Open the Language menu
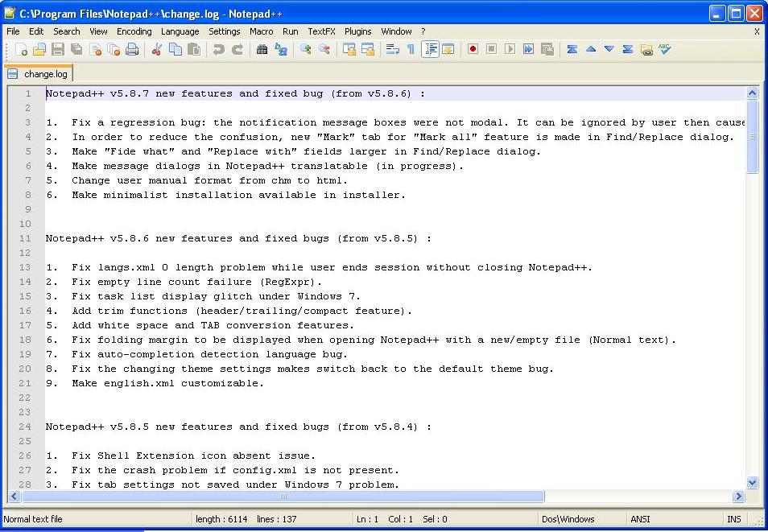This screenshot has height=532, width=768. (180, 31)
